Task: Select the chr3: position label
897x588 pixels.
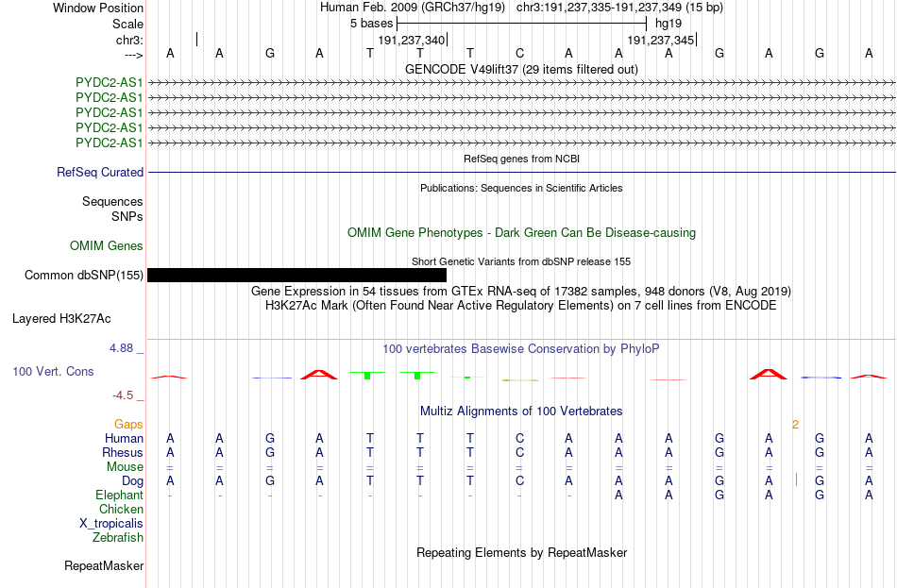Action: 129,40
